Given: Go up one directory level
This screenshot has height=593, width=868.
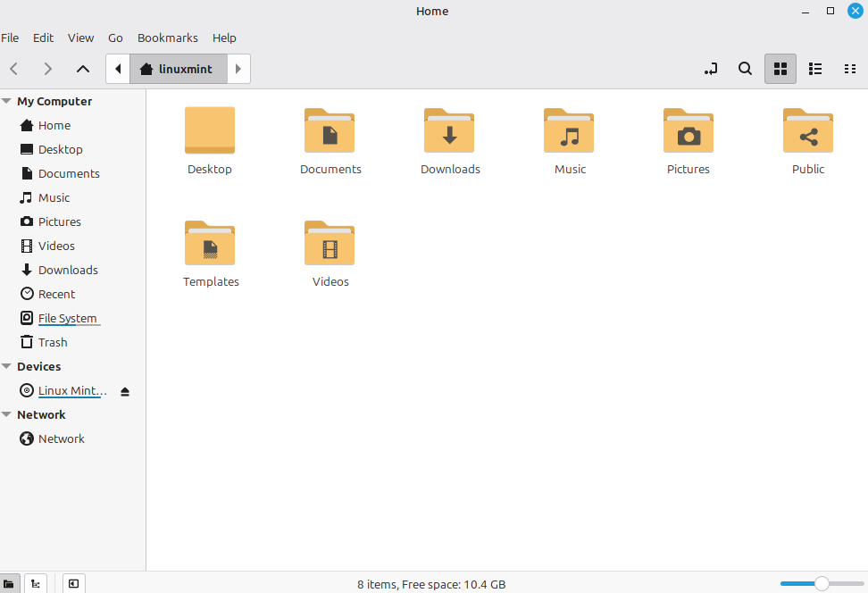Looking at the screenshot, I should click(x=82, y=69).
